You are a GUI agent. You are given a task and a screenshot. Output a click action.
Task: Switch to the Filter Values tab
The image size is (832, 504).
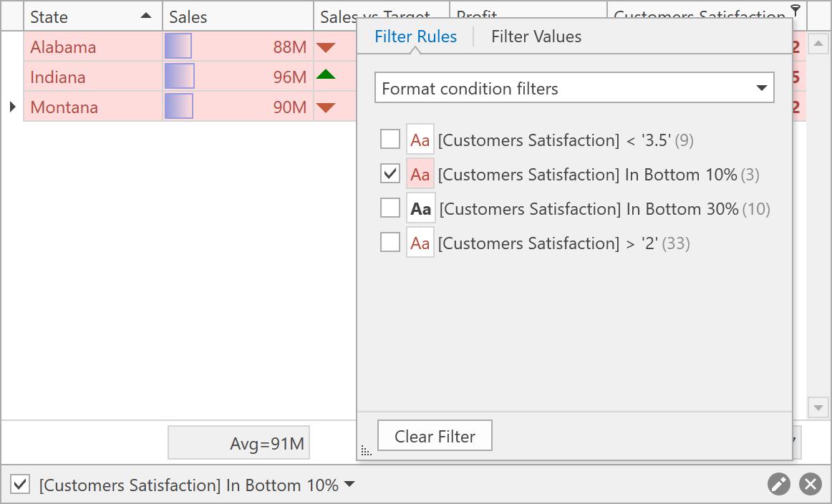[536, 37]
